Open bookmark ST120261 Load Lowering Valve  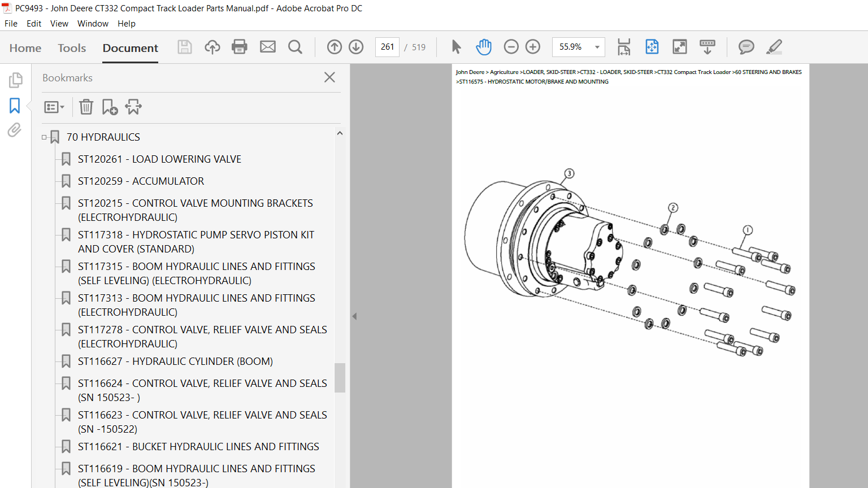[x=159, y=159]
